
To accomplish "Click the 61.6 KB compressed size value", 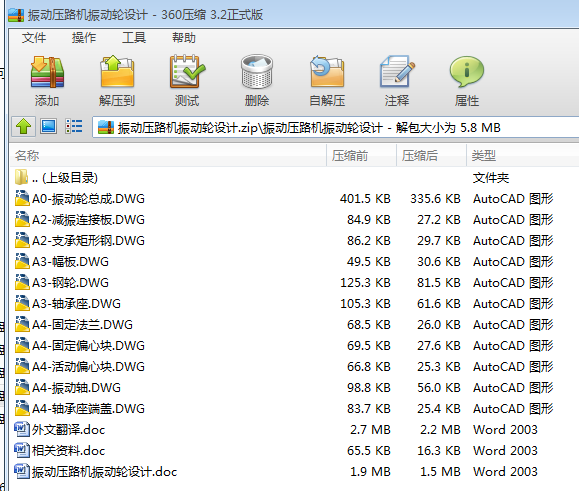I will pos(439,304).
